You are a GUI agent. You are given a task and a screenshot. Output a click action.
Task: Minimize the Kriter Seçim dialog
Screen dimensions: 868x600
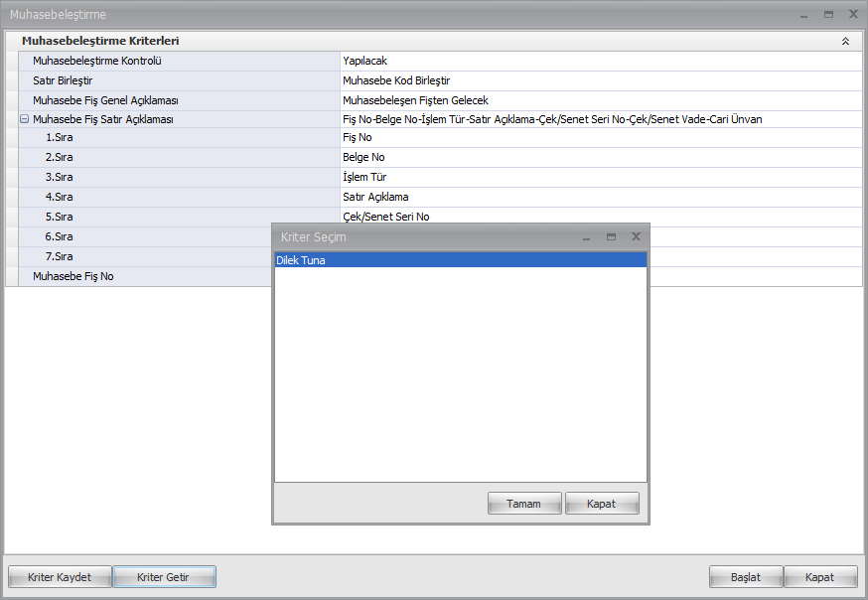pos(587,237)
